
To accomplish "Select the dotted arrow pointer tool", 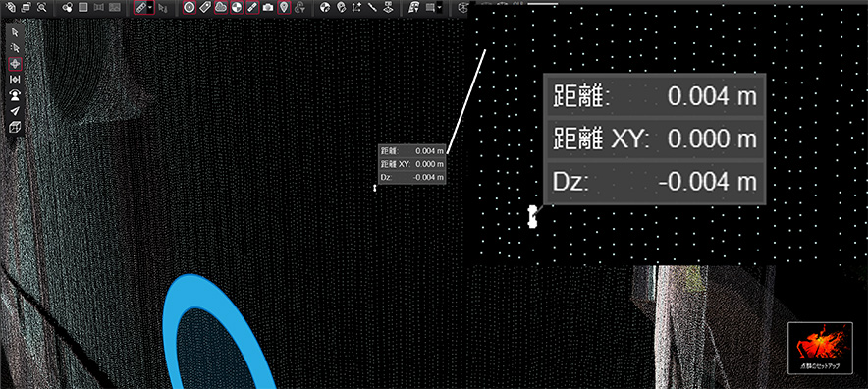I will tap(15, 48).
